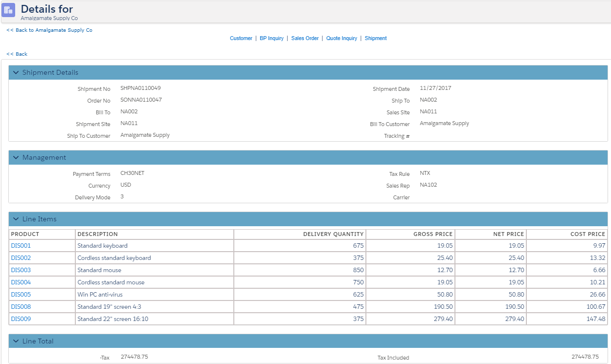Select product DIS003 in line items
Image resolution: width=611 pixels, height=364 pixels.
21,270
